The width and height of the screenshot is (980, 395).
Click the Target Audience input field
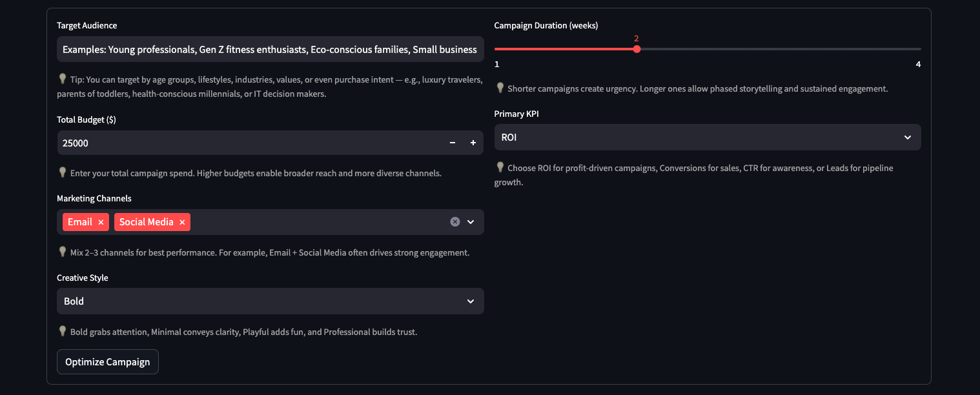point(270,48)
